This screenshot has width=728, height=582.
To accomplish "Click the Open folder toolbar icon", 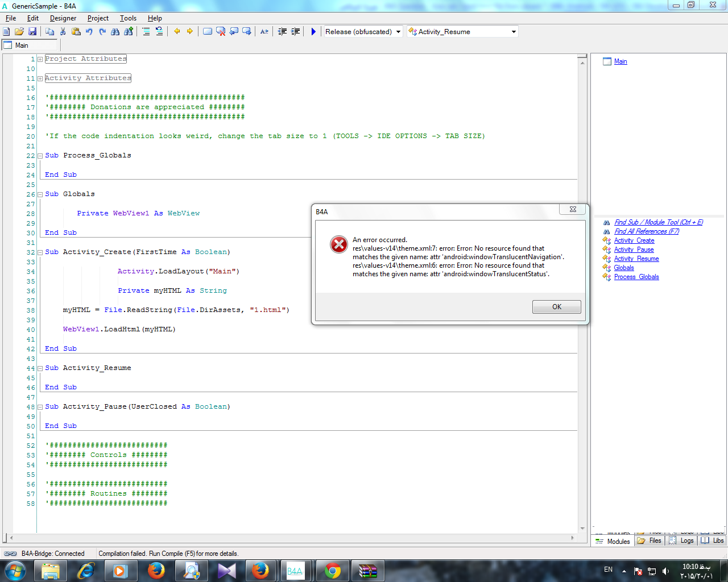I will coord(19,32).
